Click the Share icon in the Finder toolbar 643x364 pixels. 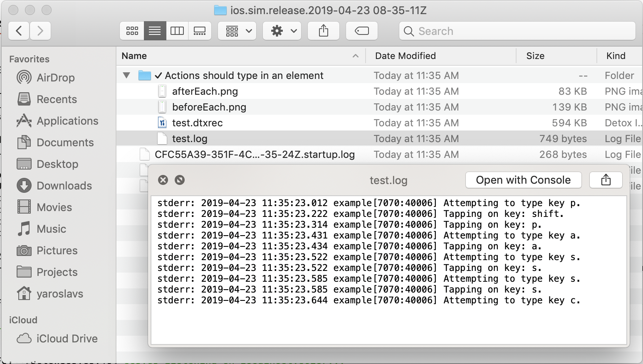click(x=323, y=30)
